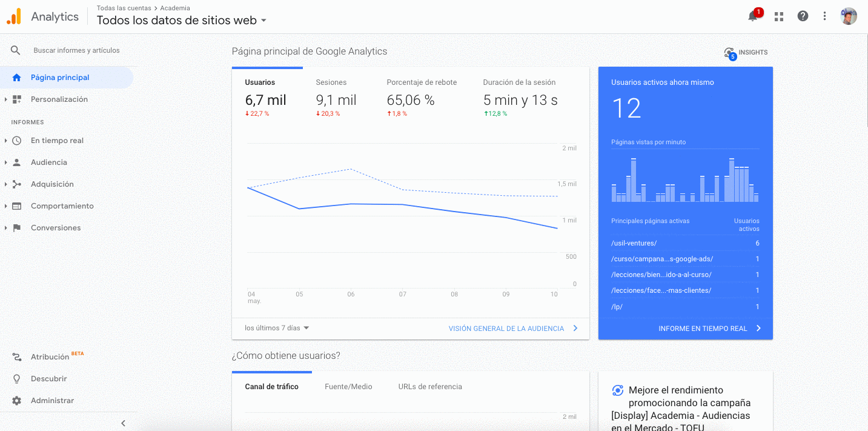This screenshot has width=868, height=431.
Task: Switch to the Fuente/Medio tab
Action: pos(348,387)
